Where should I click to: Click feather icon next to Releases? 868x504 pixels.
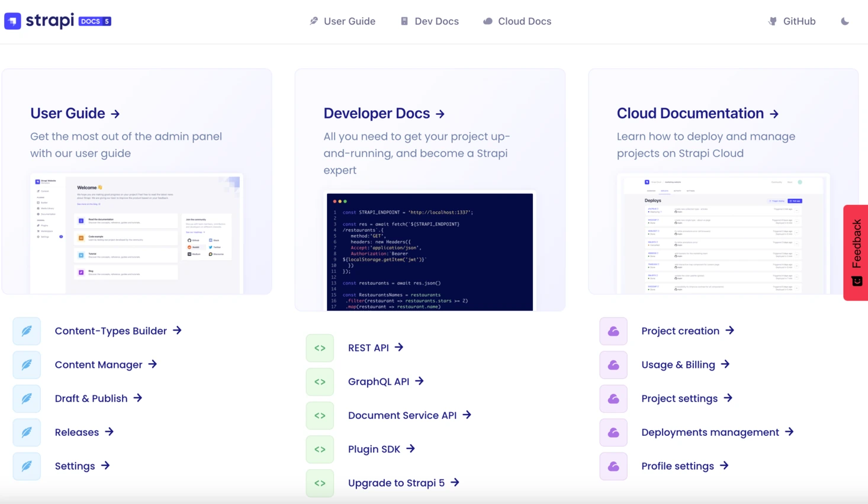pyautogui.click(x=27, y=432)
